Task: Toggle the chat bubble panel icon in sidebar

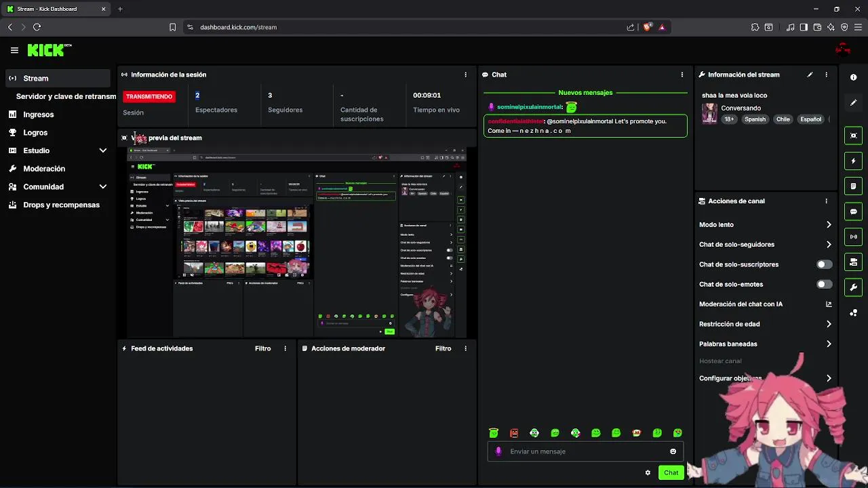Action: (x=854, y=211)
